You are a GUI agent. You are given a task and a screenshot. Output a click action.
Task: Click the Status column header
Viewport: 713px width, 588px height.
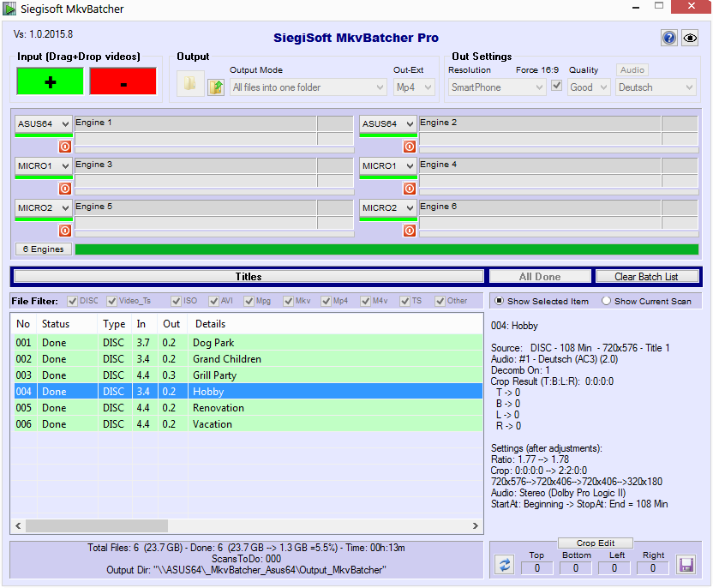click(56, 324)
